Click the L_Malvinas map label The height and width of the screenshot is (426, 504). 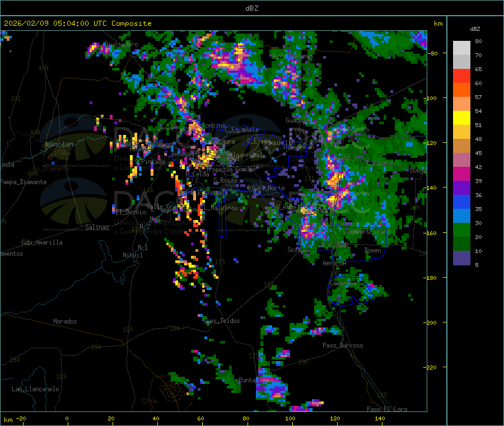pos(221,208)
